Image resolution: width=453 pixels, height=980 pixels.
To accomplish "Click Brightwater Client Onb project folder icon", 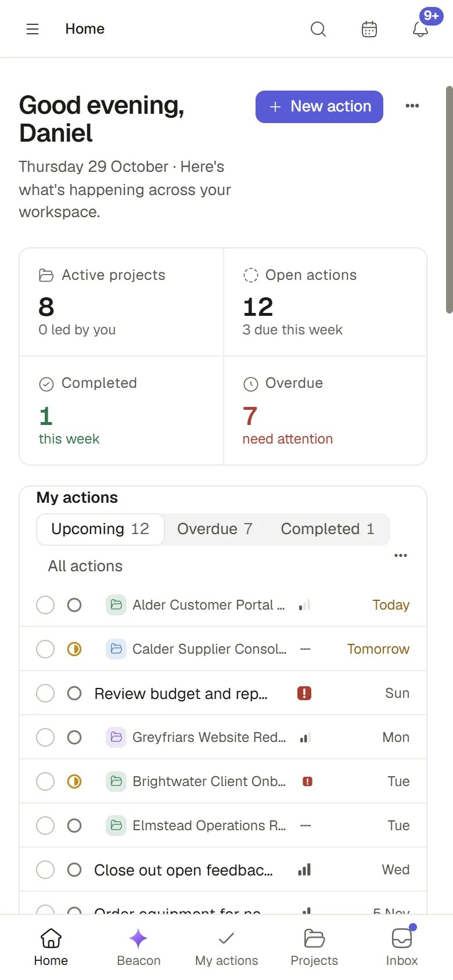I will tap(116, 781).
